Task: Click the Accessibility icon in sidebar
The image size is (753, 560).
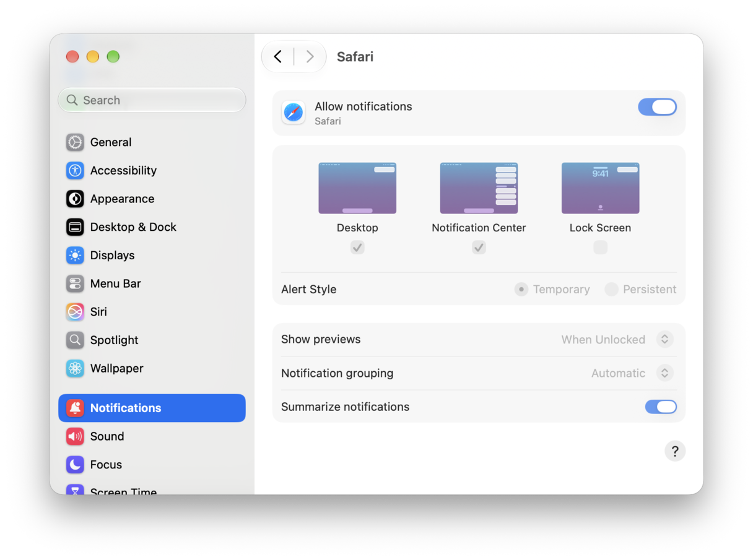Action: point(75,170)
